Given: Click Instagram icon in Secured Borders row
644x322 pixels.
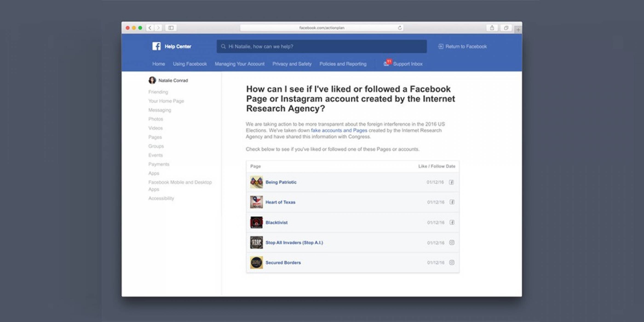Looking at the screenshot, I should point(452,262).
